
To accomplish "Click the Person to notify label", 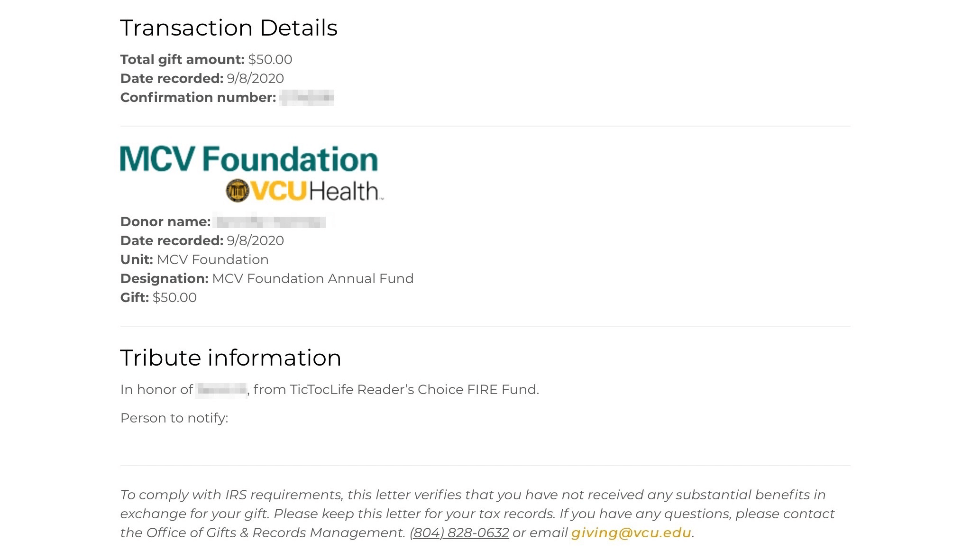I will click(x=174, y=418).
